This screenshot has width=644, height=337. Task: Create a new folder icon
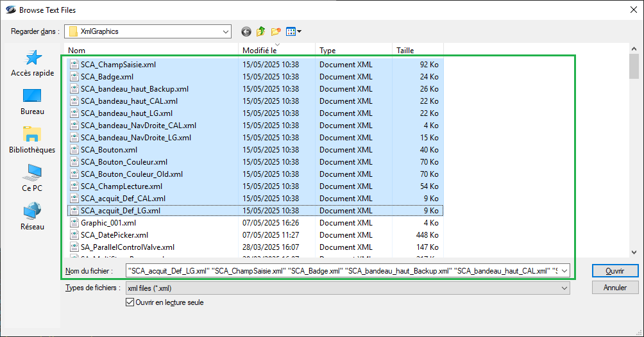pos(276,31)
